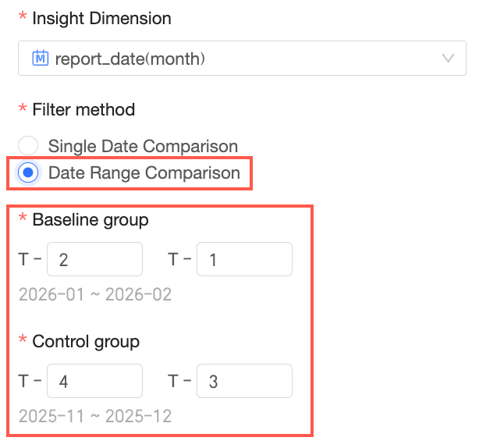Click the 2026-01 ~ 2026-02 date range hint

point(95,295)
